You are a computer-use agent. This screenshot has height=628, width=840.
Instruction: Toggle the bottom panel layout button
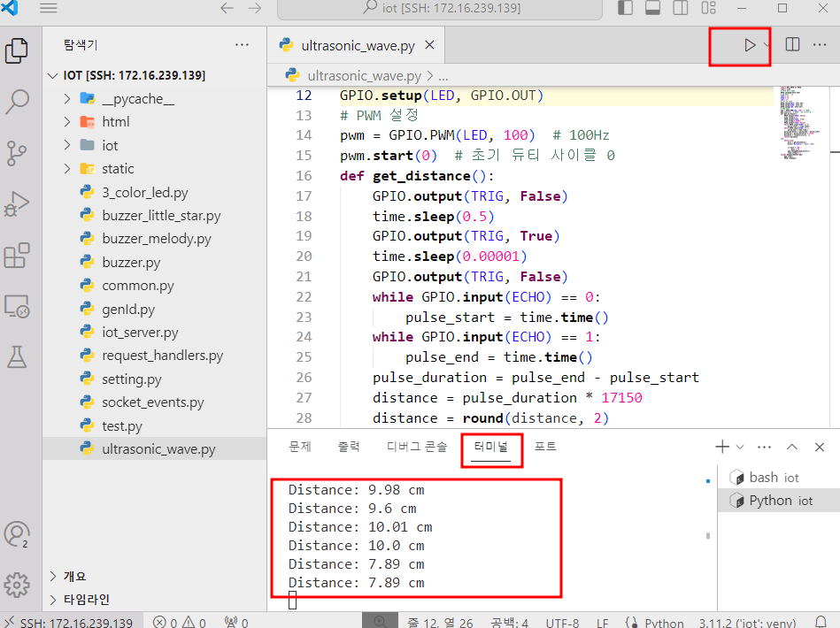point(653,9)
